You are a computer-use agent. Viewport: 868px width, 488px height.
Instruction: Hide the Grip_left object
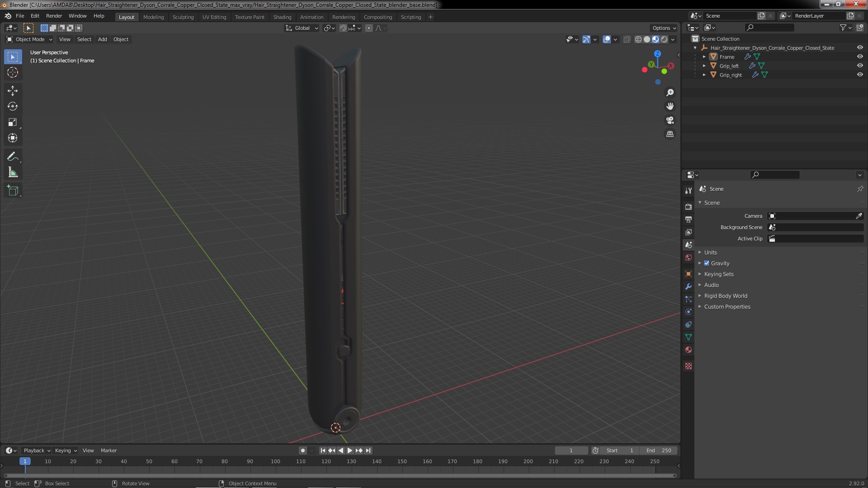pos(860,66)
